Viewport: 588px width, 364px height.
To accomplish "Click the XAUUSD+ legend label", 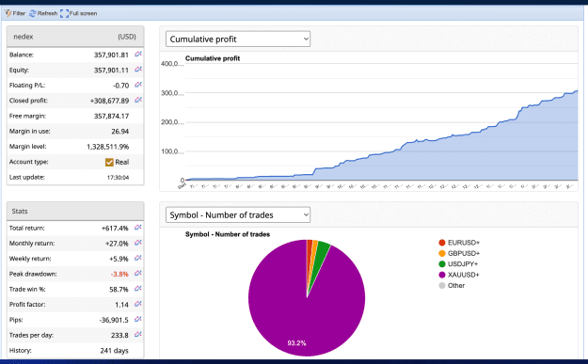I will (x=464, y=275).
